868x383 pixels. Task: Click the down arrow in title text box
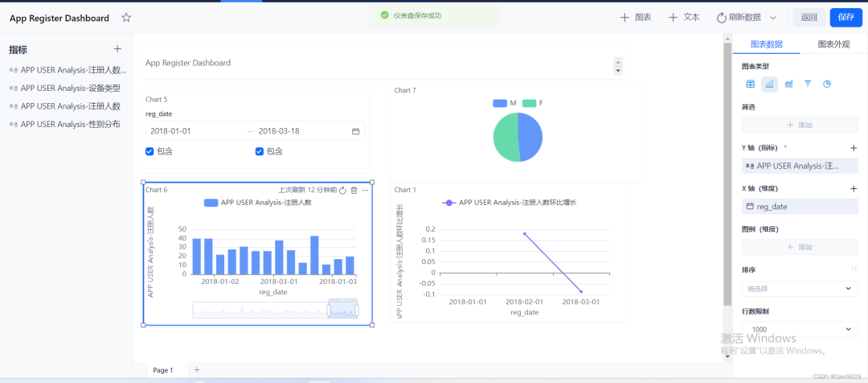[618, 70]
